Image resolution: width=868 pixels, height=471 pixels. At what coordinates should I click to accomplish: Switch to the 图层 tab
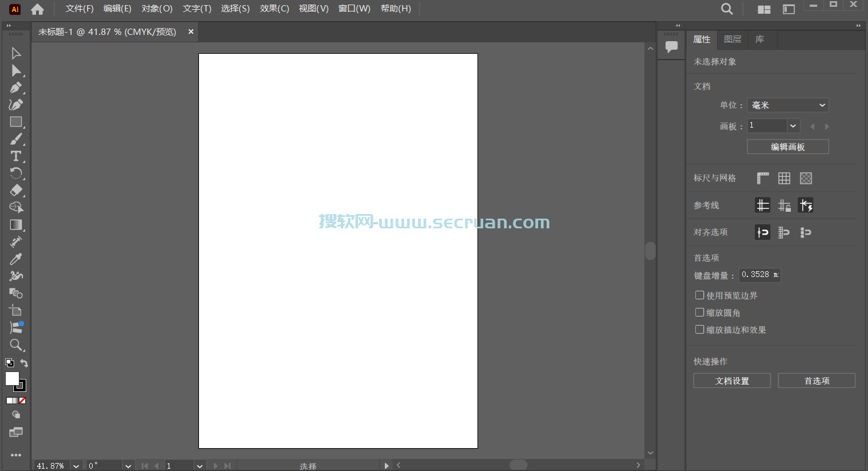pyautogui.click(x=732, y=39)
